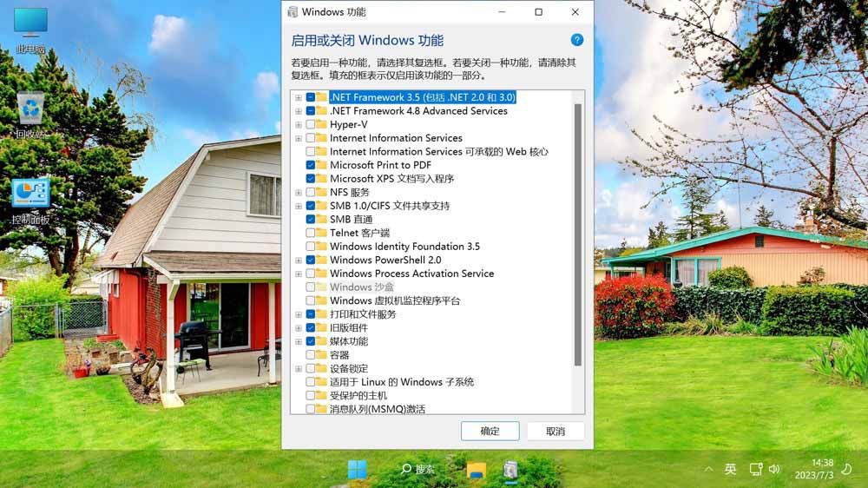The width and height of the screenshot is (868, 488).
Task: Open the notification moon icon
Action: click(x=846, y=469)
